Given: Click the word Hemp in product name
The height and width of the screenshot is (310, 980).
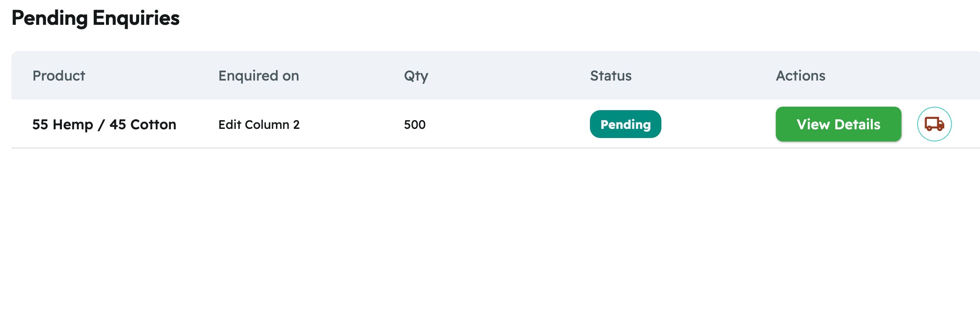Looking at the screenshot, I should coord(73,125).
